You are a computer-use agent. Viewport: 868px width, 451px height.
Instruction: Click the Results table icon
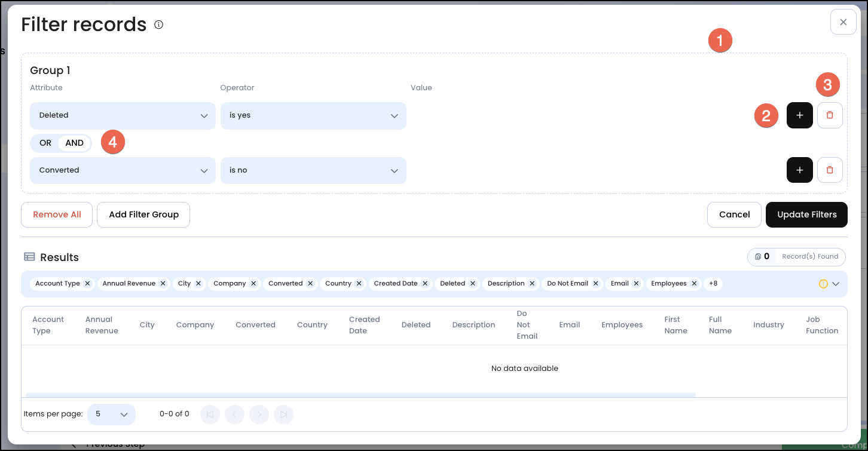tap(29, 257)
